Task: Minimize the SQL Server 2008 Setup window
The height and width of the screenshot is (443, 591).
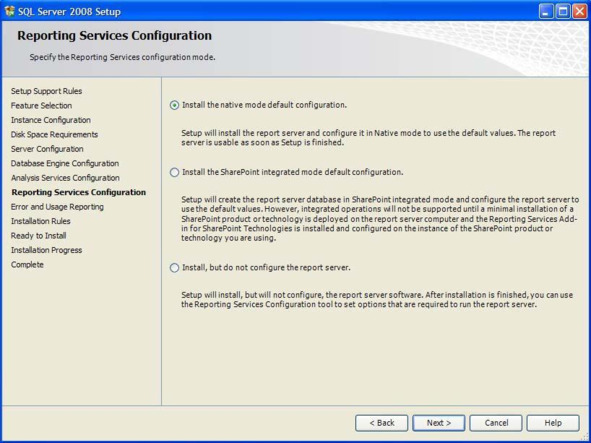Action: [x=546, y=12]
